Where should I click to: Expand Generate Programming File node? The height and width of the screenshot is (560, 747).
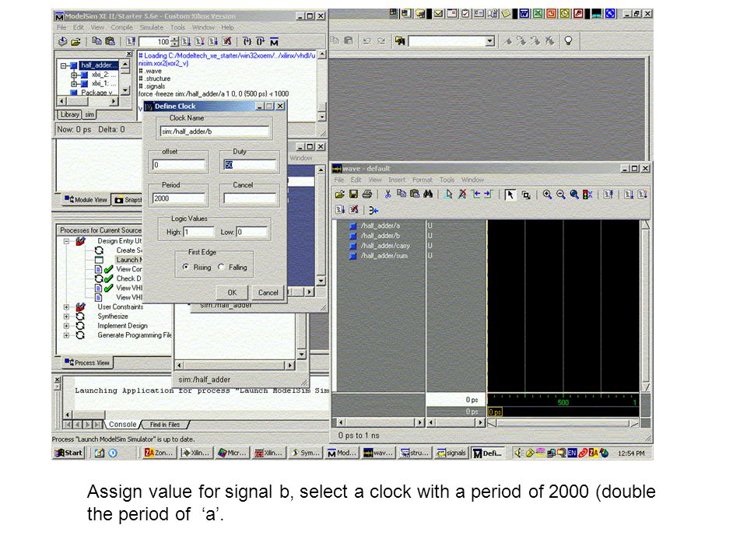(x=66, y=335)
